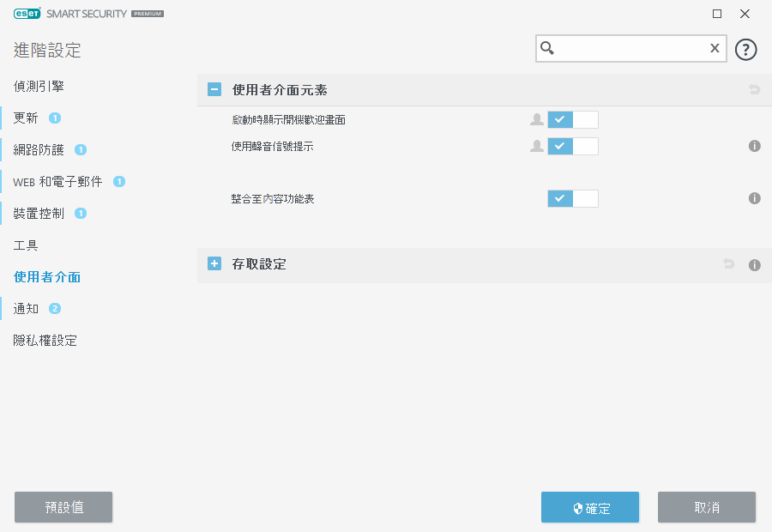Click inside the search input field
The width and height of the screenshot is (772, 532).
[630, 49]
